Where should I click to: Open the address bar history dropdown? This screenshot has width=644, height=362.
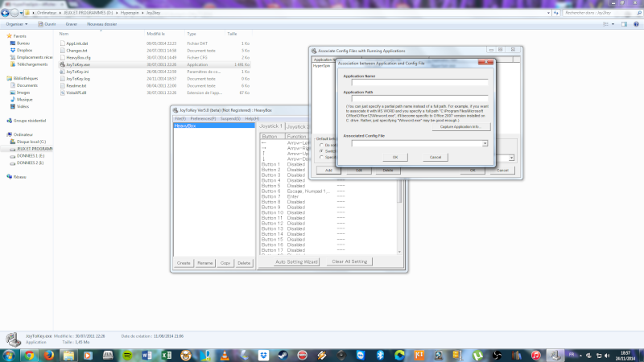pos(549,13)
